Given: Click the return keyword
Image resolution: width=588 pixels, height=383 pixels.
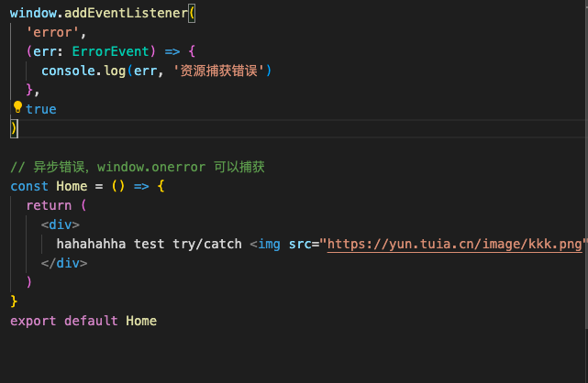Looking at the screenshot, I should [x=49, y=205].
